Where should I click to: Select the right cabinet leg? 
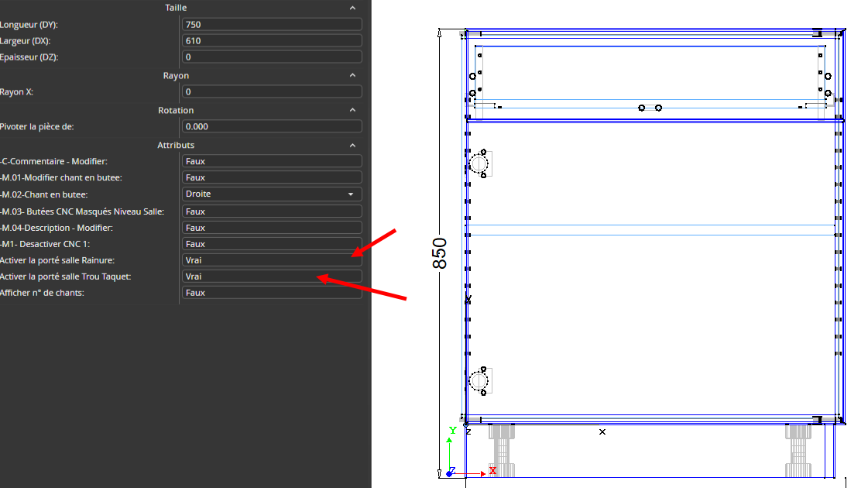[799, 449]
